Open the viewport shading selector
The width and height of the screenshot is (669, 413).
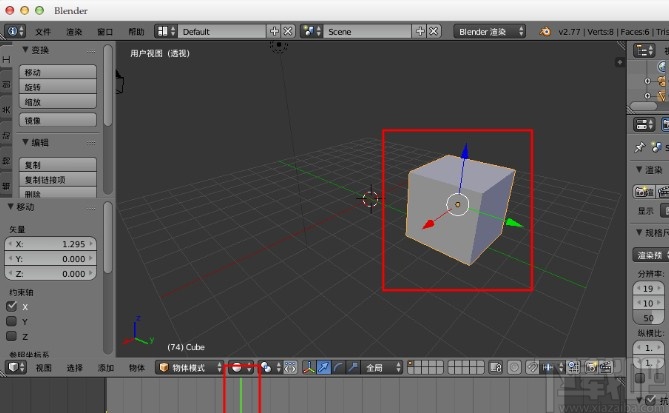(x=240, y=367)
